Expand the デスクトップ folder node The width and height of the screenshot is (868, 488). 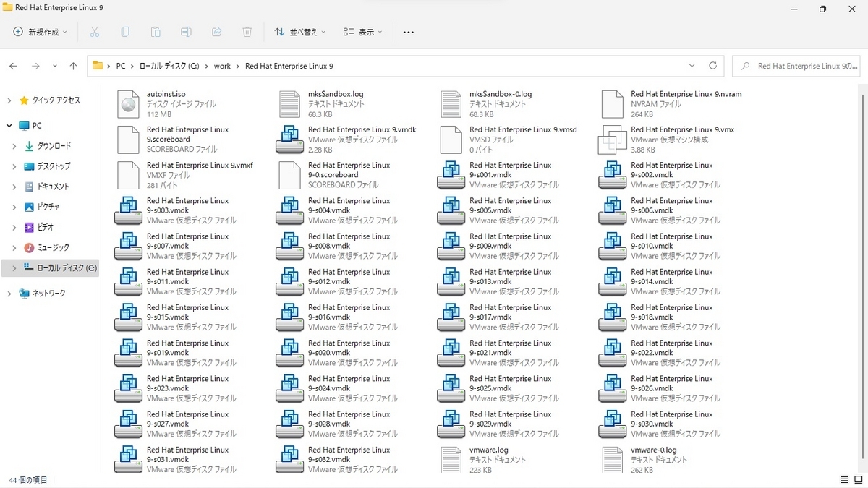pyautogui.click(x=14, y=166)
